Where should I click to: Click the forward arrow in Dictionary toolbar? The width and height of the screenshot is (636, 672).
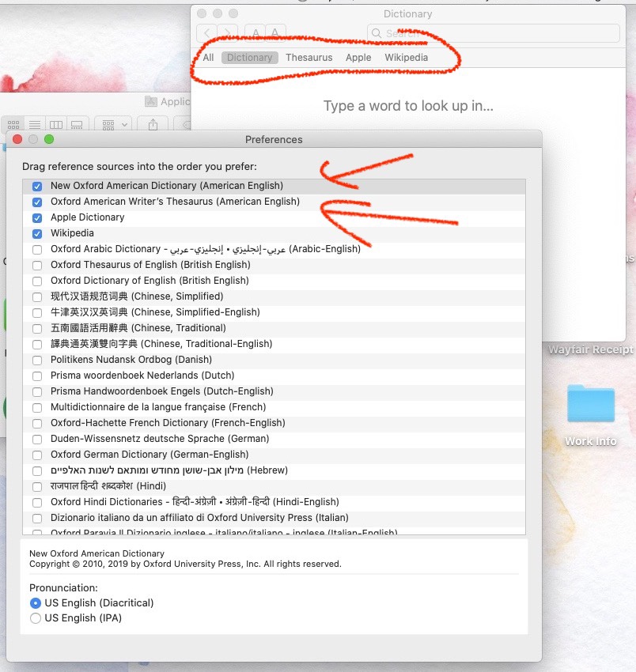coord(227,33)
